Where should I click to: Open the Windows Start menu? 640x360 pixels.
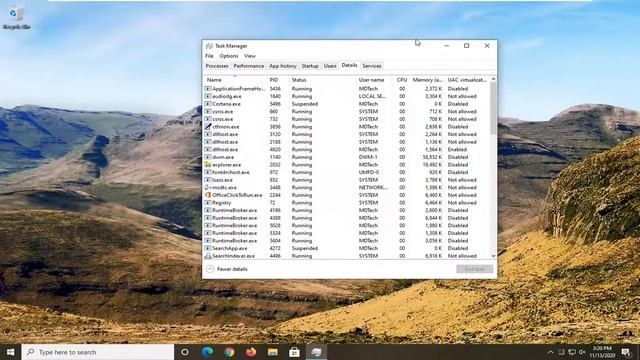pos(11,352)
